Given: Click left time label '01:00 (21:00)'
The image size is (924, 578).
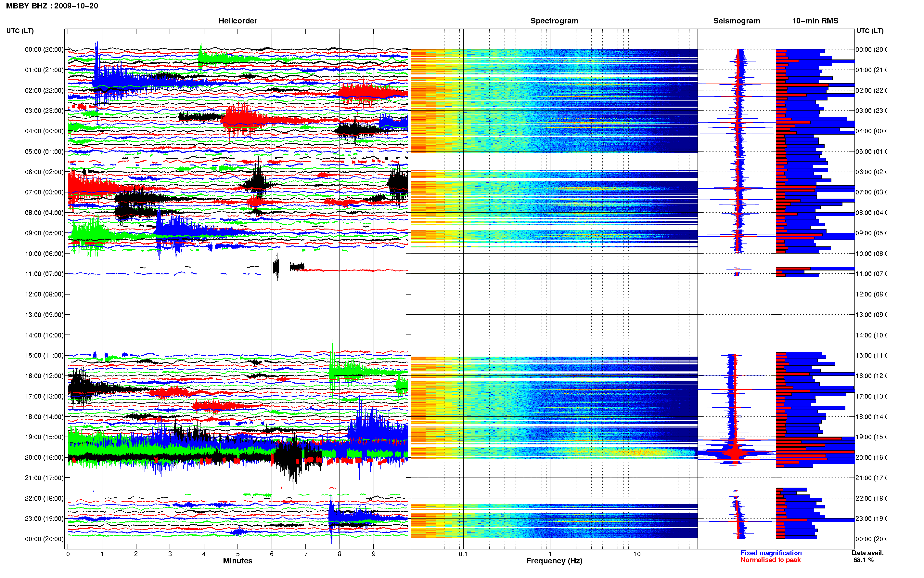Looking at the screenshot, I should tap(44, 70).
